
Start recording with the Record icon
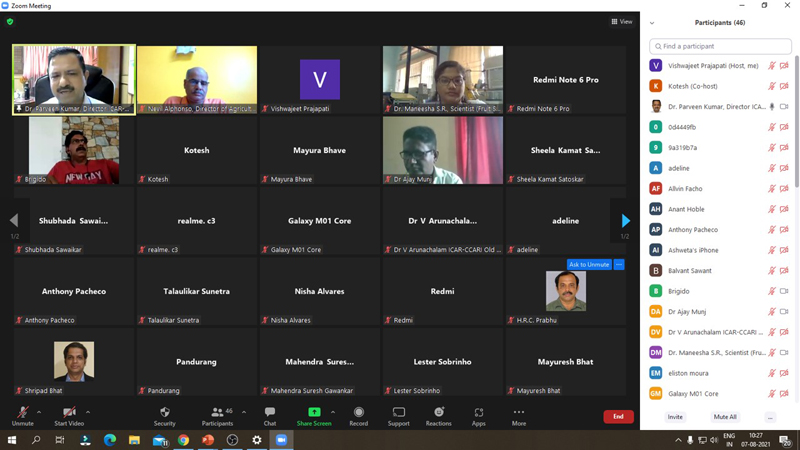(x=359, y=412)
